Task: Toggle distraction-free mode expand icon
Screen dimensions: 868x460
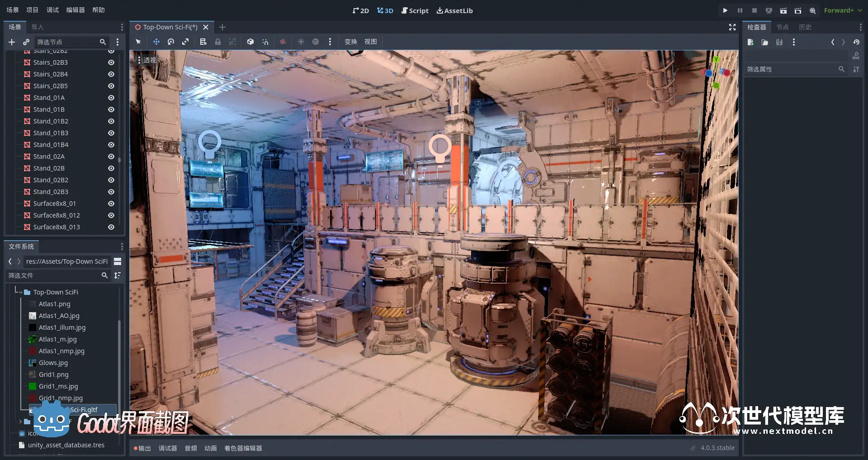Action: click(x=732, y=27)
